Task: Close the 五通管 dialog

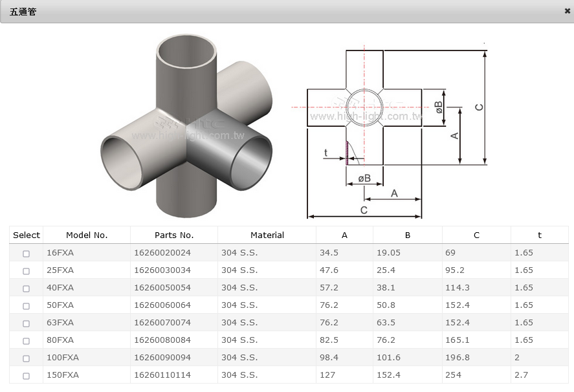Action: click(x=568, y=11)
